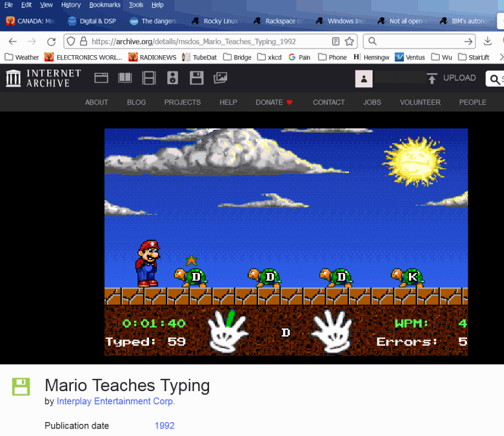Screen dimensions: 504x436
Task: Open the Texts book icon
Action: 125,78
